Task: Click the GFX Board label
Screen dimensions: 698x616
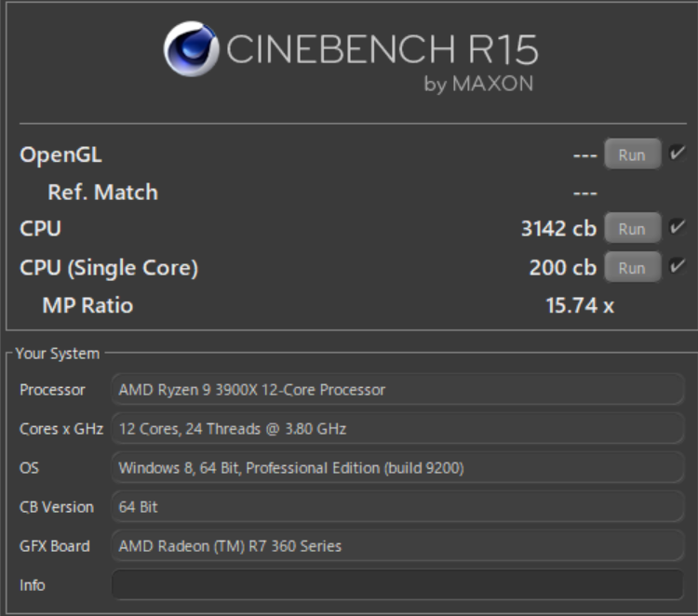Action: pos(55,546)
